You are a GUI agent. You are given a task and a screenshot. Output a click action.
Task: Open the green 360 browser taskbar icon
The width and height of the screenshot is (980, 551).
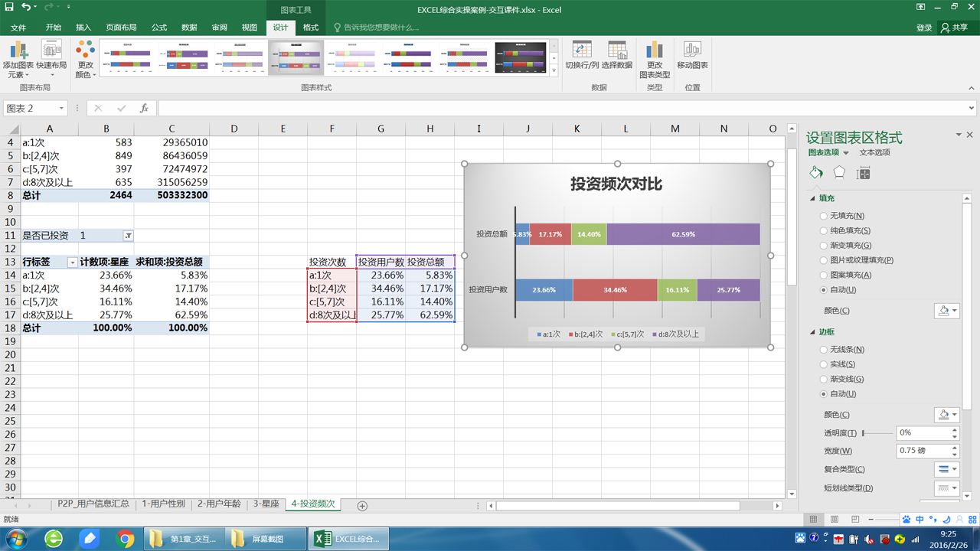click(x=54, y=539)
